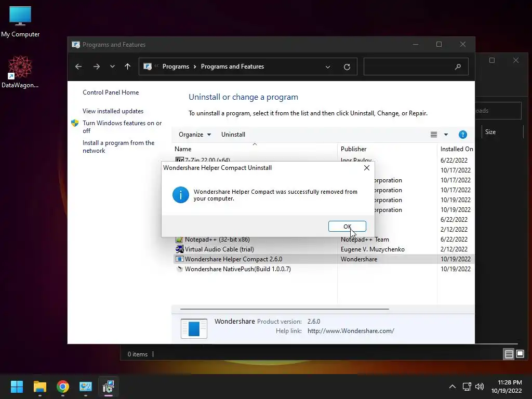This screenshot has height=399, width=532.
Task: Minimize the Programs and Features window
Action: click(416, 45)
